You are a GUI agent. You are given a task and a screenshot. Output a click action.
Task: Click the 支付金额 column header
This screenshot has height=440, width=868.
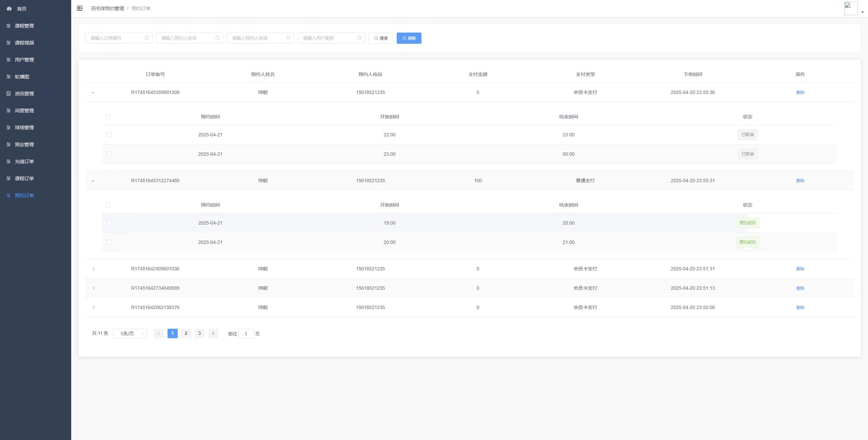pyautogui.click(x=478, y=74)
